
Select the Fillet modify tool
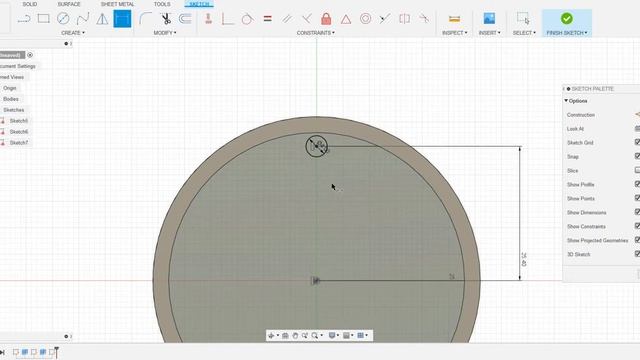pos(145,18)
